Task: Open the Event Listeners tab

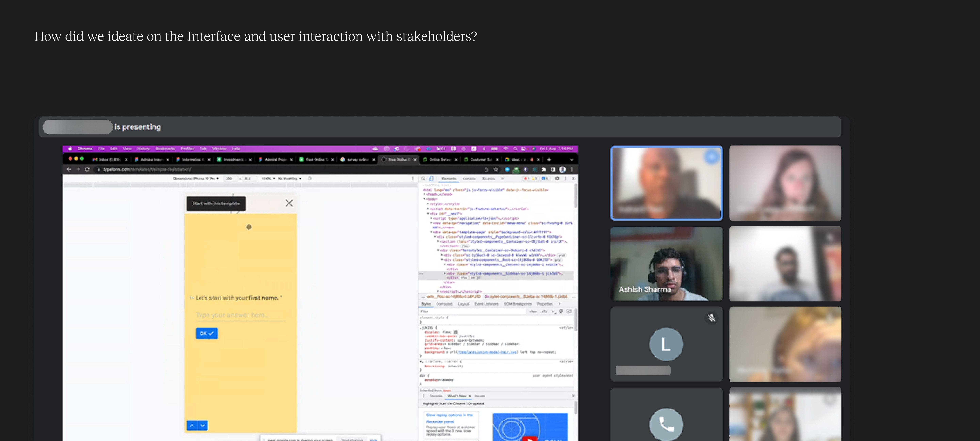Action: [x=486, y=304]
